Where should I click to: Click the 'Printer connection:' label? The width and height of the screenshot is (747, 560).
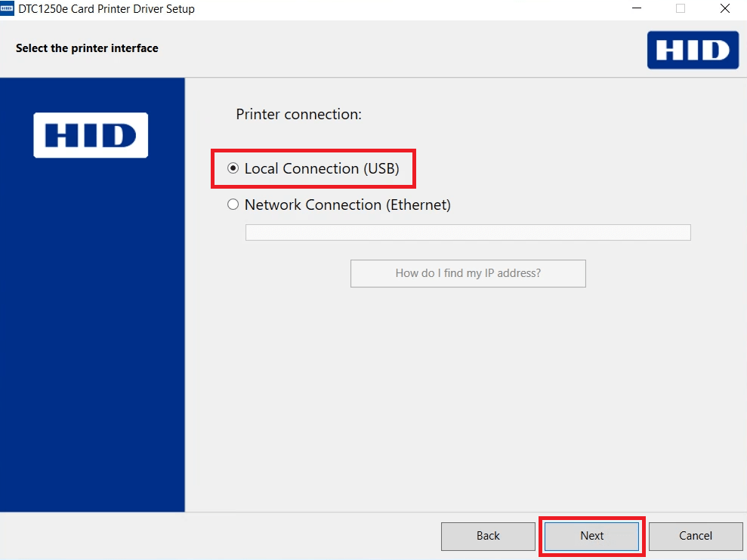[298, 114]
